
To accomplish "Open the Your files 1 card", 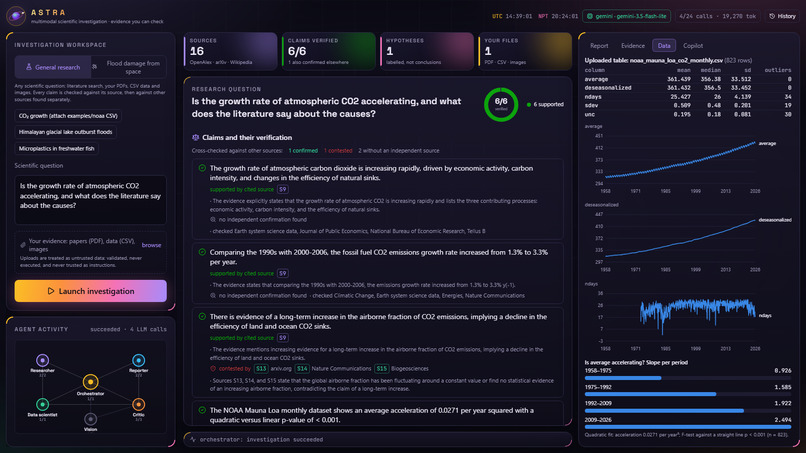I will pyautogui.click(x=525, y=51).
